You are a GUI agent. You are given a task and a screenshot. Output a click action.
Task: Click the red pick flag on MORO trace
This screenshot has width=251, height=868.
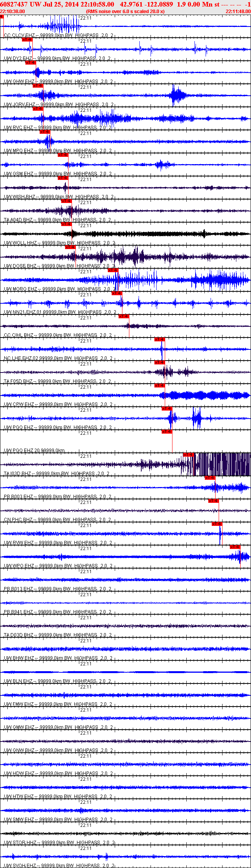pyautogui.click(x=113, y=270)
